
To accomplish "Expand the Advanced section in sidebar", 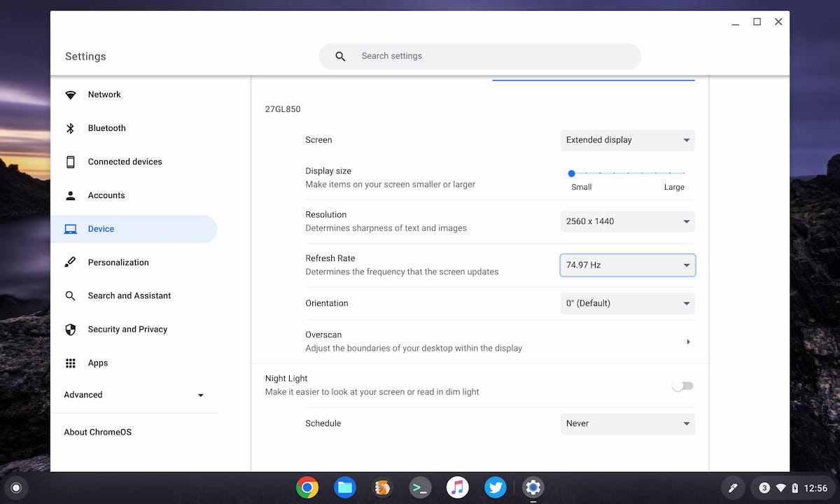I will [x=134, y=395].
